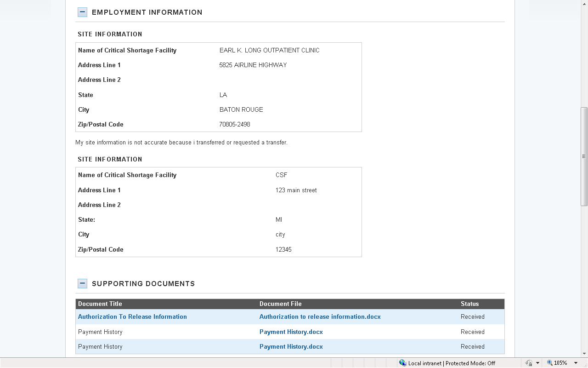Click the MI state value
The height and width of the screenshot is (368, 588).
[x=279, y=220]
